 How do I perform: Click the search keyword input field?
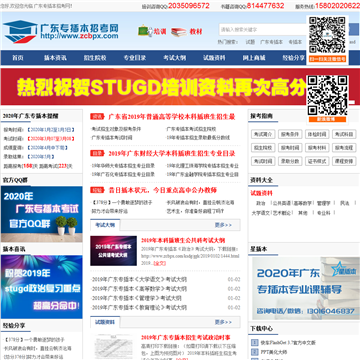262,30
